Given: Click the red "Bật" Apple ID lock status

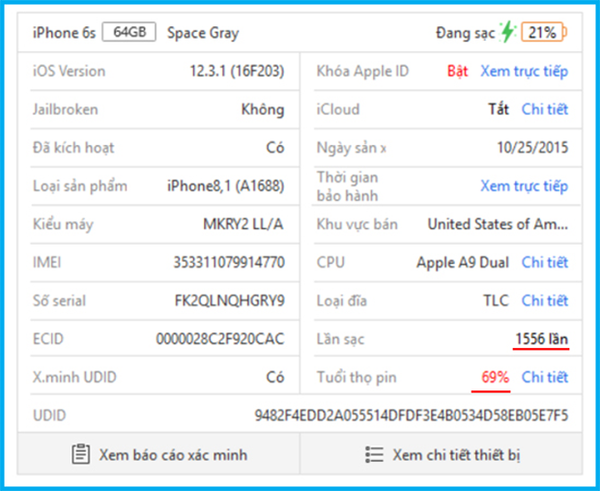Looking at the screenshot, I should click(x=457, y=71).
